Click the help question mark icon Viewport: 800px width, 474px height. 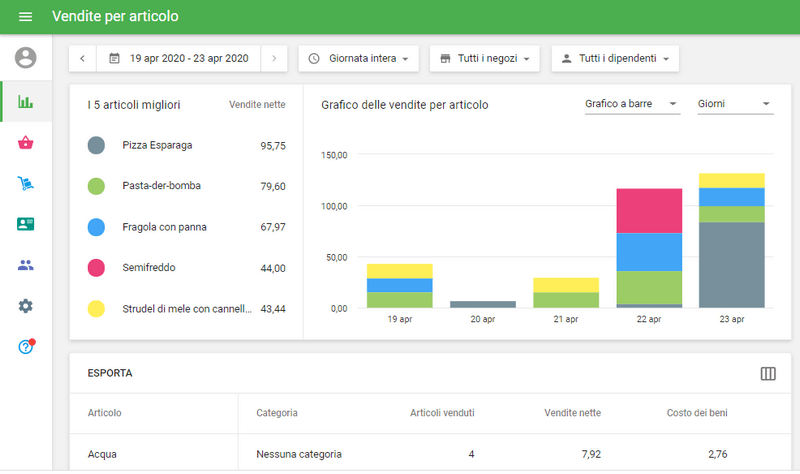(26, 347)
